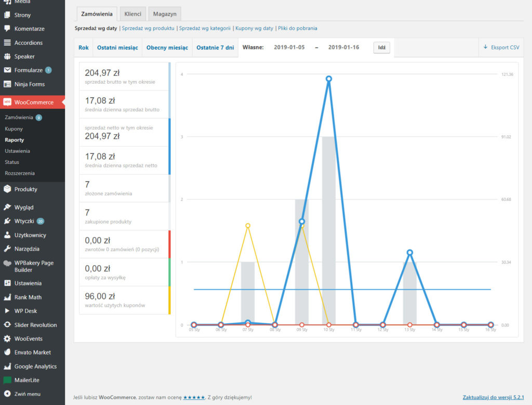Highlight the średnia dzienna sprzedaż netto legend
This screenshot has height=405, width=532.
pos(125,161)
